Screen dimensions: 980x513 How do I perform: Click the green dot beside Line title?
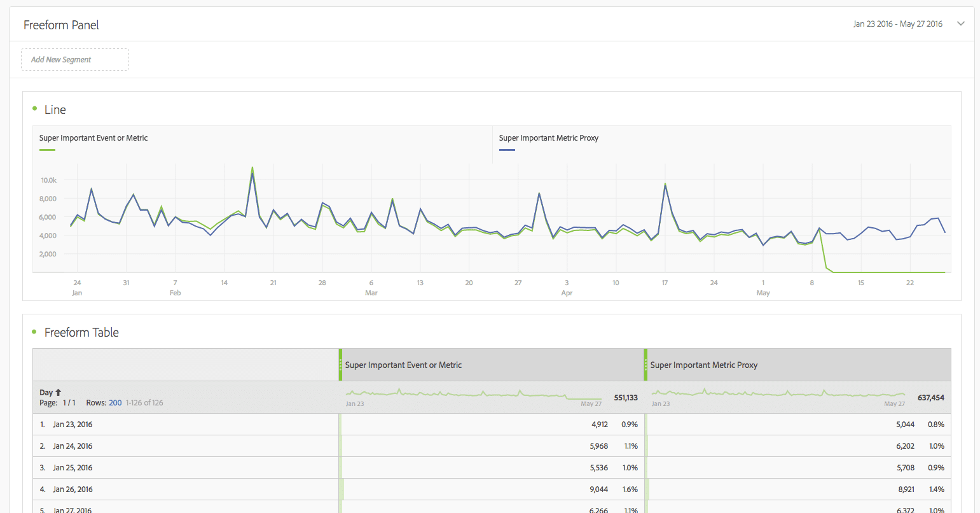tap(34, 109)
